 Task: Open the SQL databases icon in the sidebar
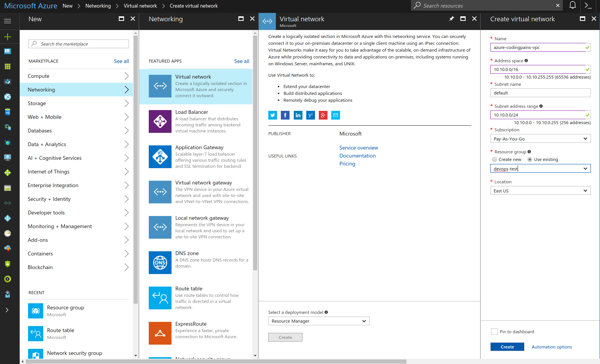click(8, 112)
